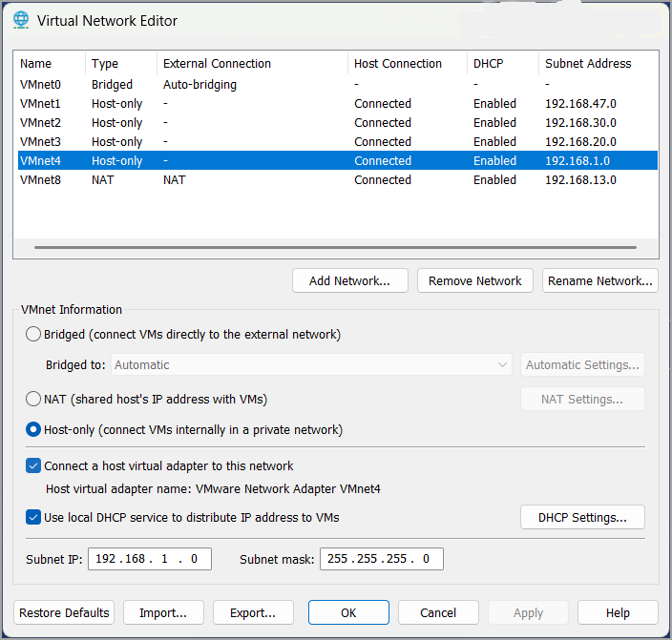The height and width of the screenshot is (640, 672).
Task: Click the Host Connection column header
Action: click(x=408, y=63)
